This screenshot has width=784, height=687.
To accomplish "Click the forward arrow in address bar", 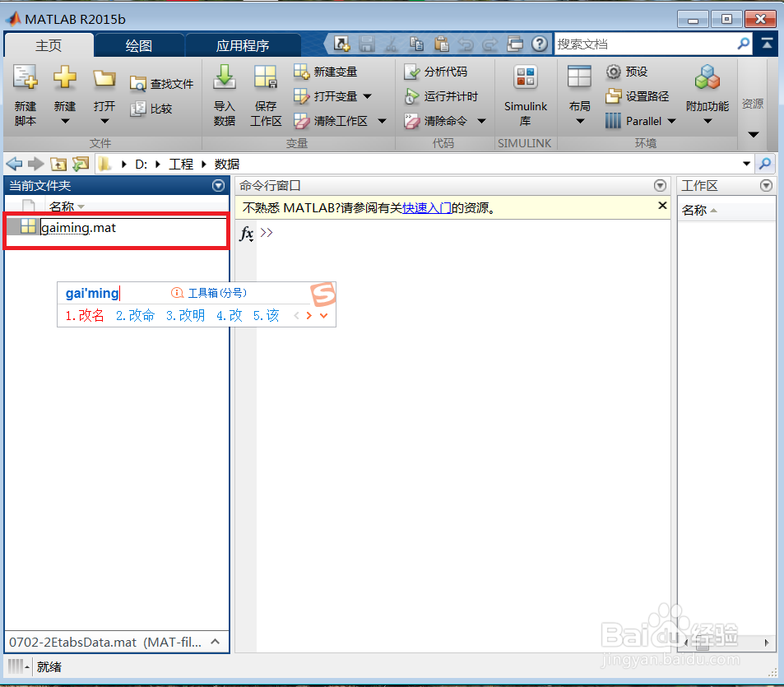I will pos(36,164).
